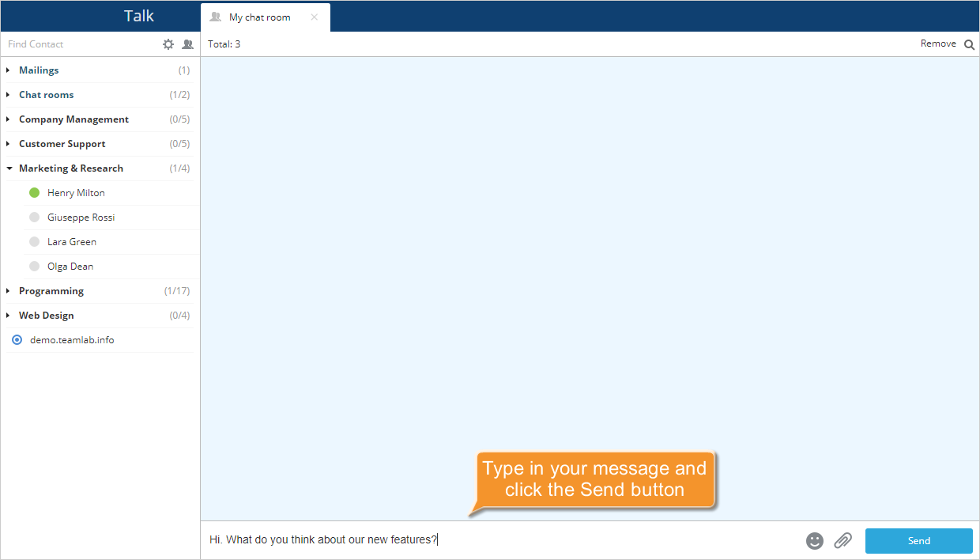
Task: Select Henry Milton from Marketing & Research
Action: point(77,192)
